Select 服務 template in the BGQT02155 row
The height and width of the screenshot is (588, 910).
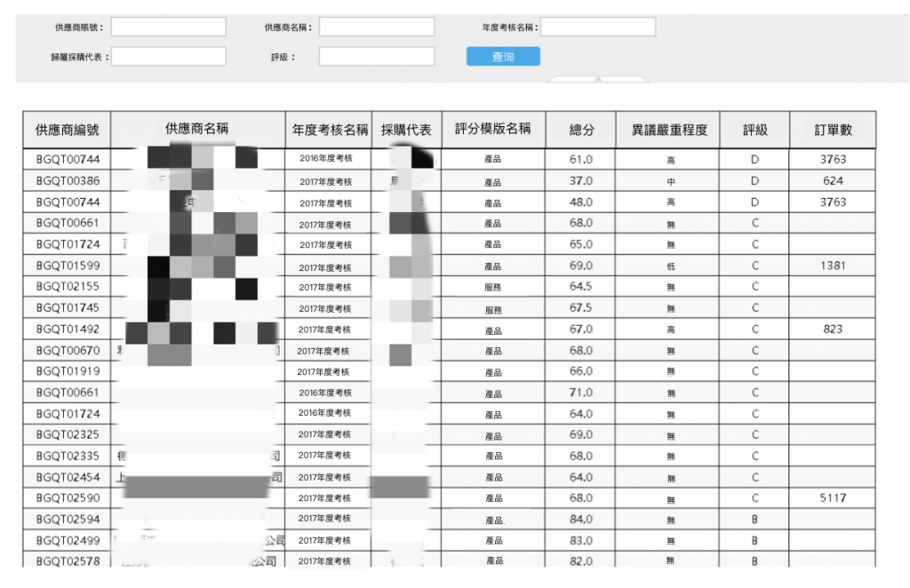coord(492,288)
